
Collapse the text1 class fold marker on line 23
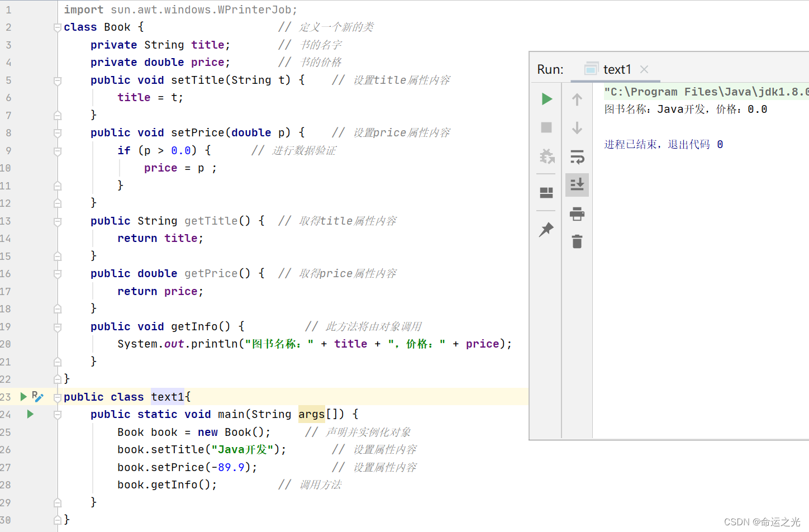[x=58, y=397]
